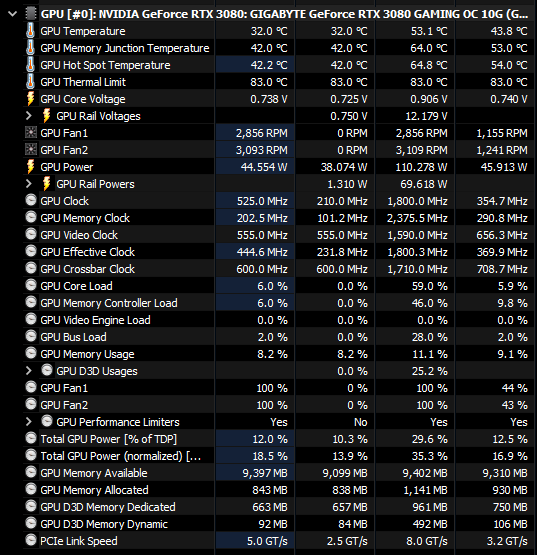Select the GPU Temperature sensor row
The height and width of the screenshot is (555, 537).
point(279,31)
